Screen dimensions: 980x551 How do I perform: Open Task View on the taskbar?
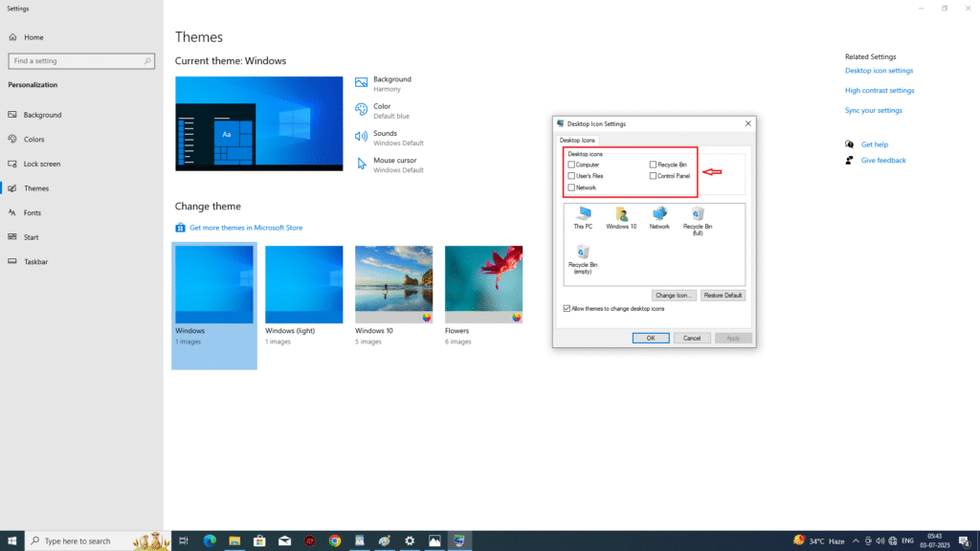pyautogui.click(x=184, y=541)
